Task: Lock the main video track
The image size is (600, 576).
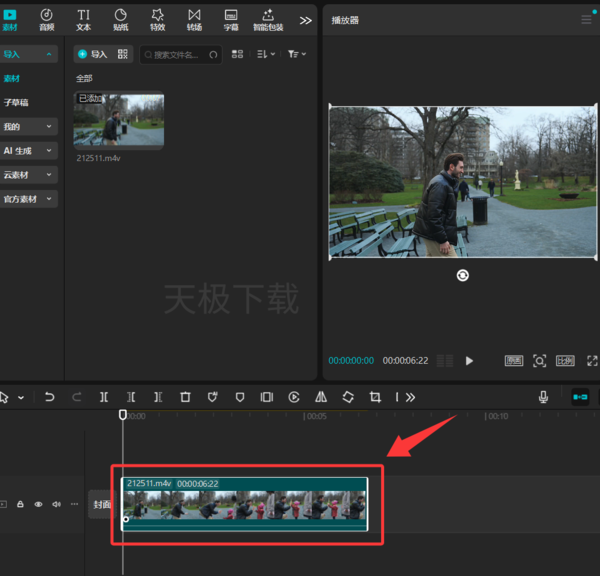Action: [x=20, y=504]
